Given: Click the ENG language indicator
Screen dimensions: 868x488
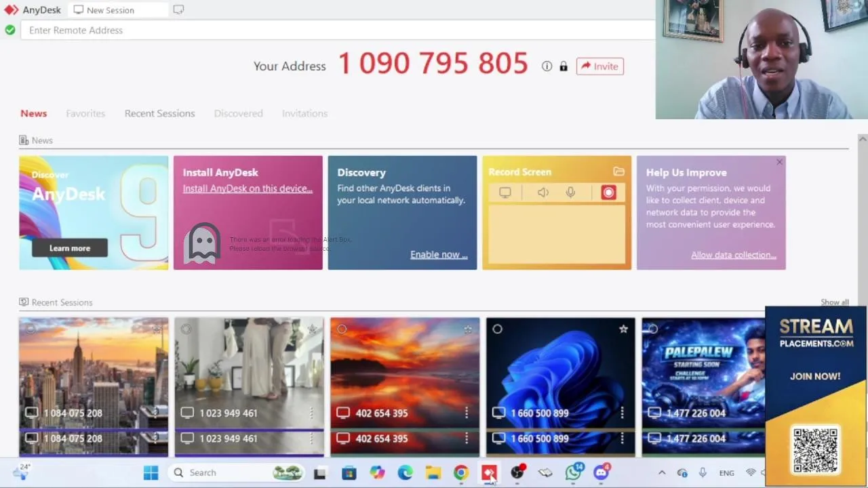Looking at the screenshot, I should click(726, 473).
